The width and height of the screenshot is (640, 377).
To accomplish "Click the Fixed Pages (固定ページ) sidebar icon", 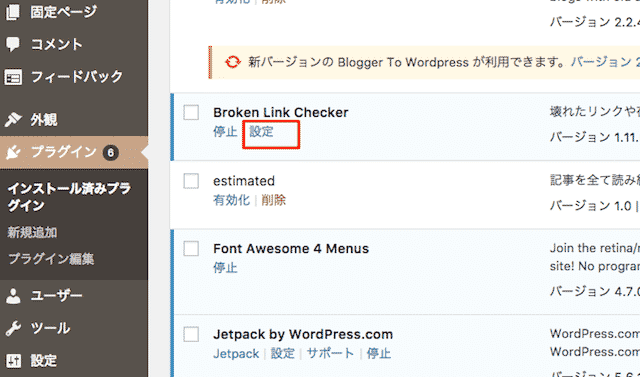I will [12, 12].
